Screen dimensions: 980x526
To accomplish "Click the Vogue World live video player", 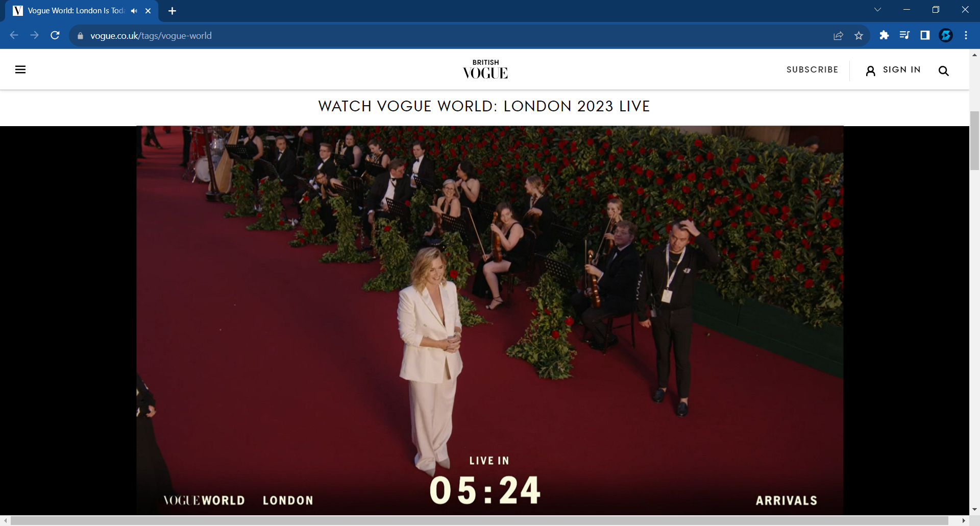I will (x=489, y=320).
